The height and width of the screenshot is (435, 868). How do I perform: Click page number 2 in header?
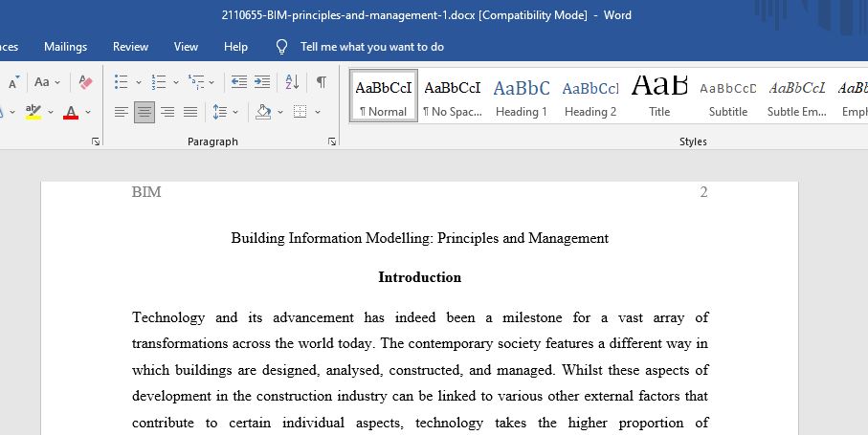[703, 192]
